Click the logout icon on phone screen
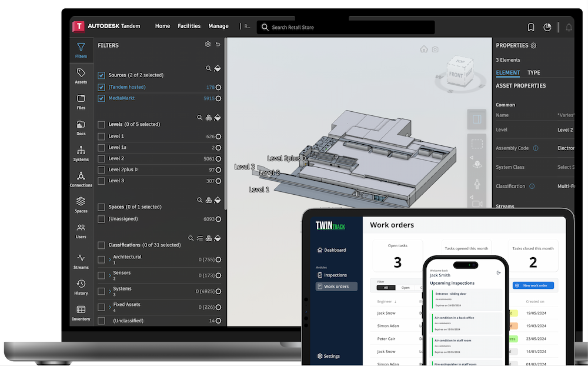The image size is (588, 366). (499, 272)
